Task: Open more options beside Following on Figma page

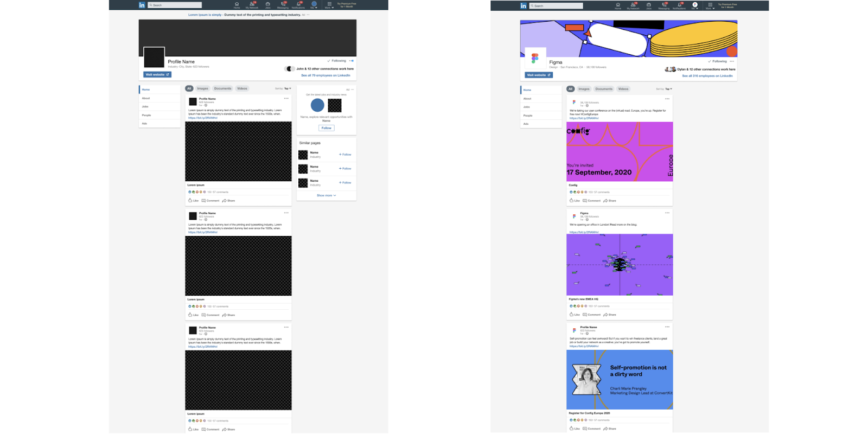Action: (x=732, y=61)
